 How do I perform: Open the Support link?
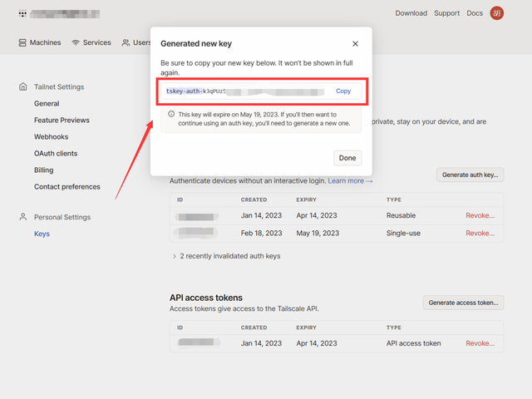446,13
